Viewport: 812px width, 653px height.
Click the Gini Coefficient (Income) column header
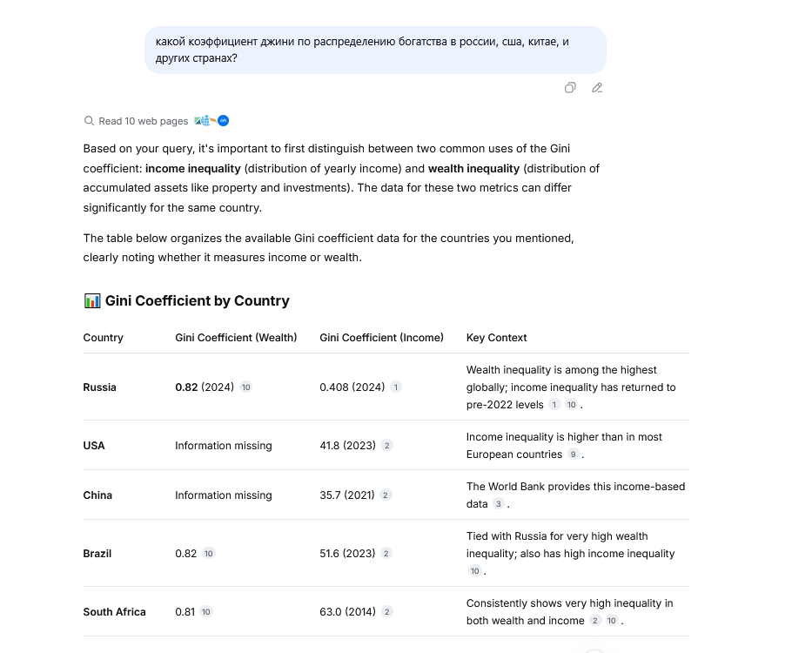pos(381,338)
